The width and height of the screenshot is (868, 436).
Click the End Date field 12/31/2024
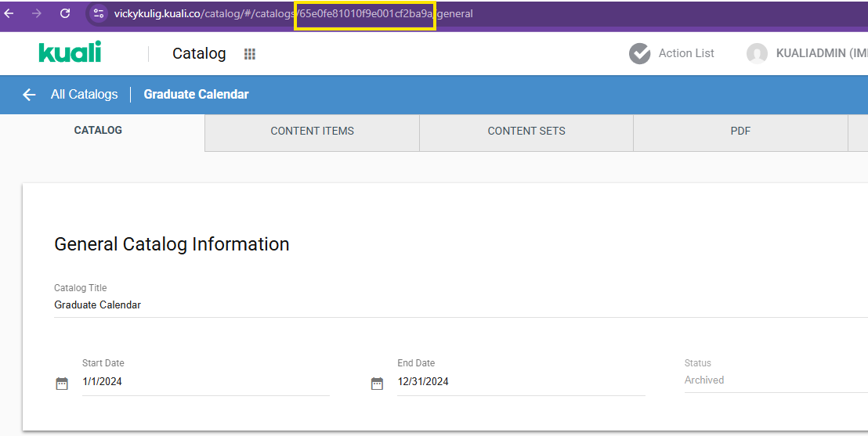pyautogui.click(x=521, y=381)
